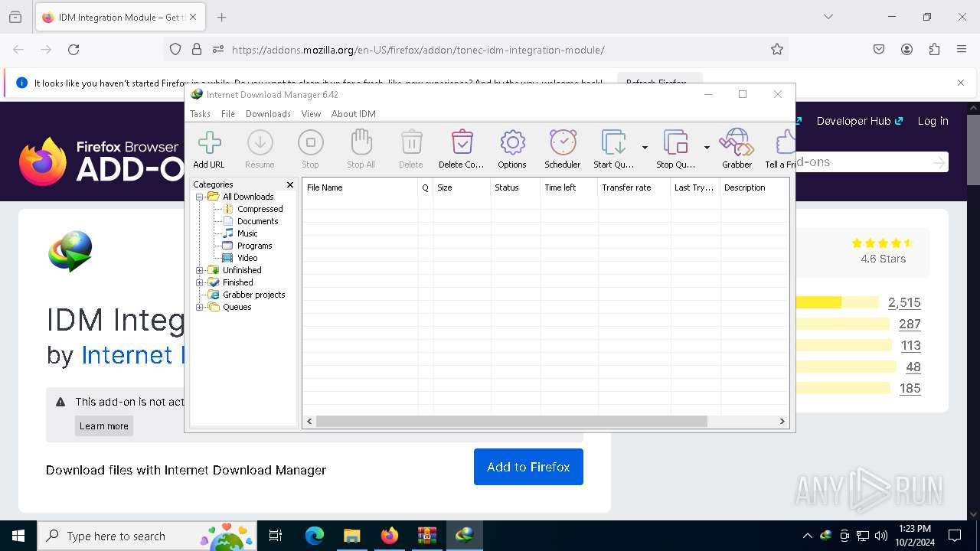Open Stop Queue dropdown arrow

pos(707,148)
